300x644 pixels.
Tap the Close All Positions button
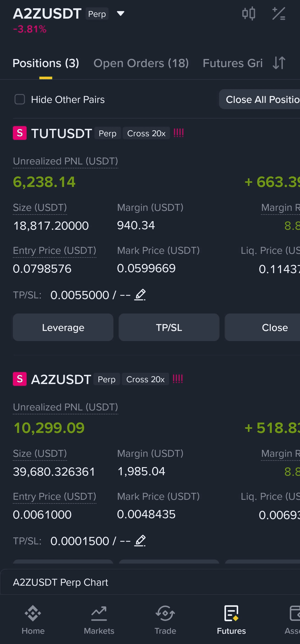click(x=260, y=99)
